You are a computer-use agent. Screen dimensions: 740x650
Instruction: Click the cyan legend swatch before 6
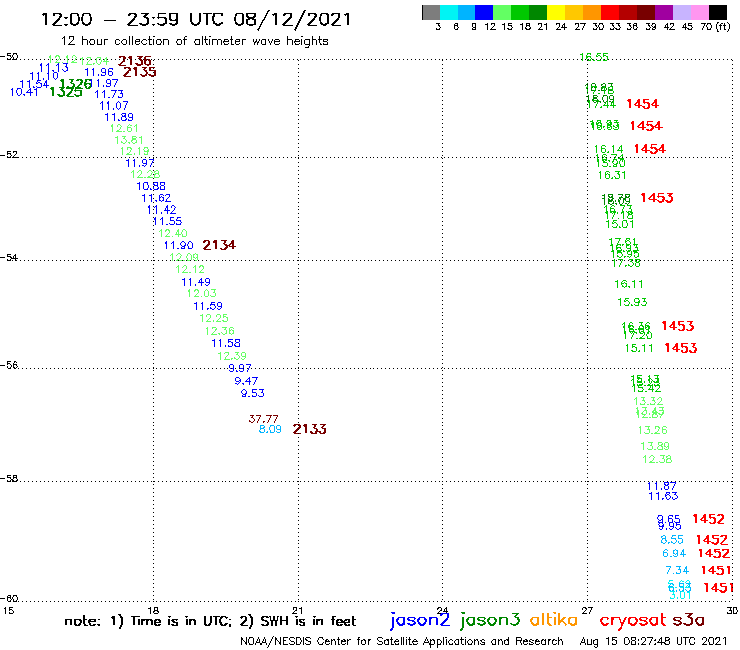[449, 12]
